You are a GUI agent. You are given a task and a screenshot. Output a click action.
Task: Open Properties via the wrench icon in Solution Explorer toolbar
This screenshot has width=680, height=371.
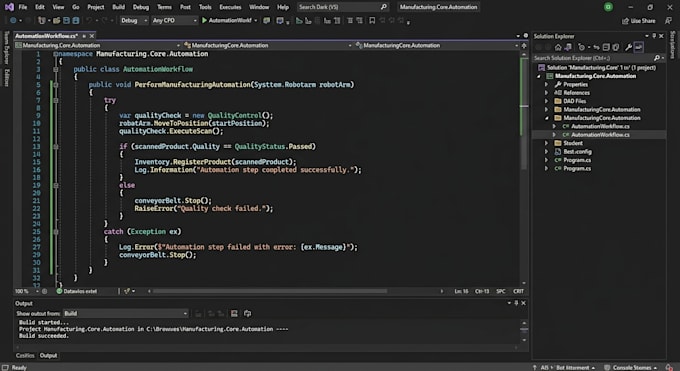pyautogui.click(x=628, y=47)
